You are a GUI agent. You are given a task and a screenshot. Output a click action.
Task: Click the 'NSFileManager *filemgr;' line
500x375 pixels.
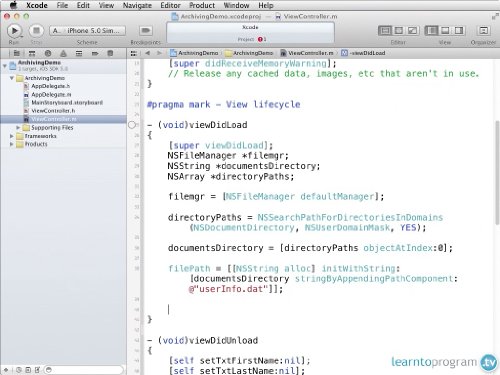[x=228, y=156]
